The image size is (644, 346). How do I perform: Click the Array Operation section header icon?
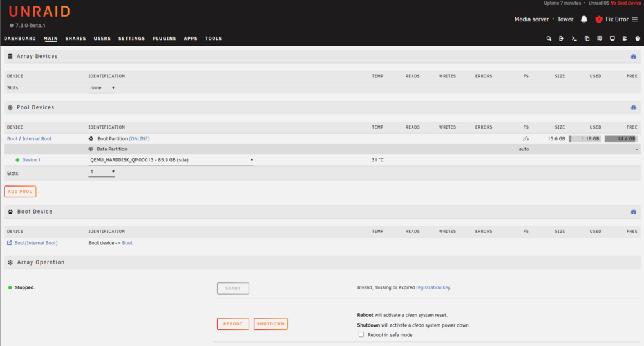pos(10,263)
